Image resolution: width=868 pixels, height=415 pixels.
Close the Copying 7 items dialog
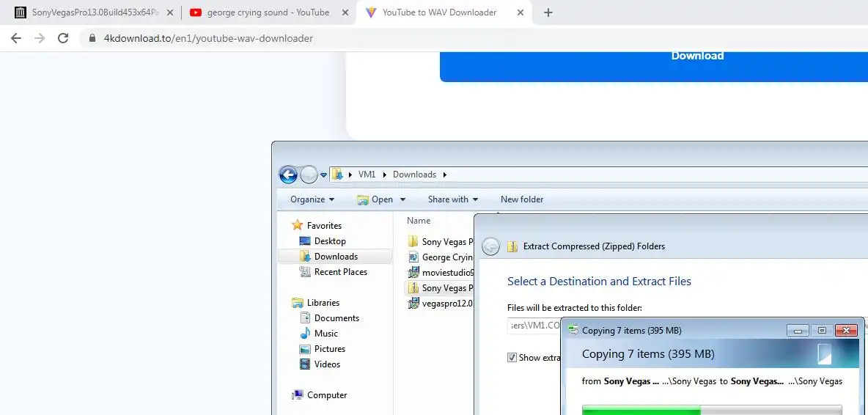pyautogui.click(x=846, y=331)
